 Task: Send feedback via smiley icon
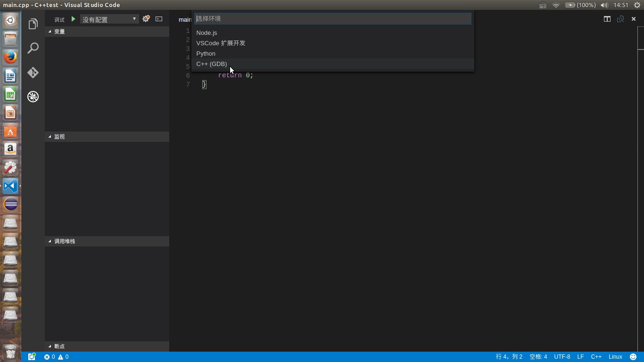click(633, 357)
